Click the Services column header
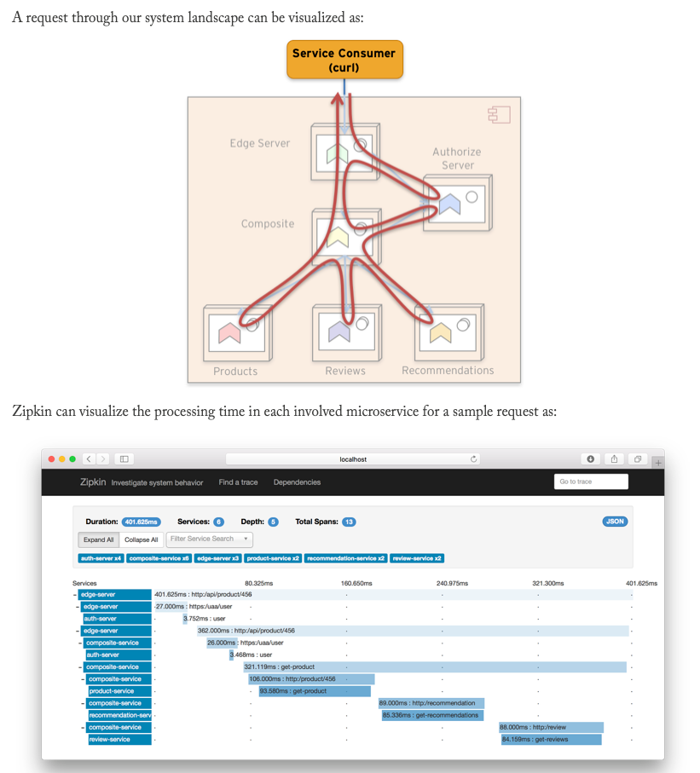The image size is (700, 773). click(x=84, y=583)
